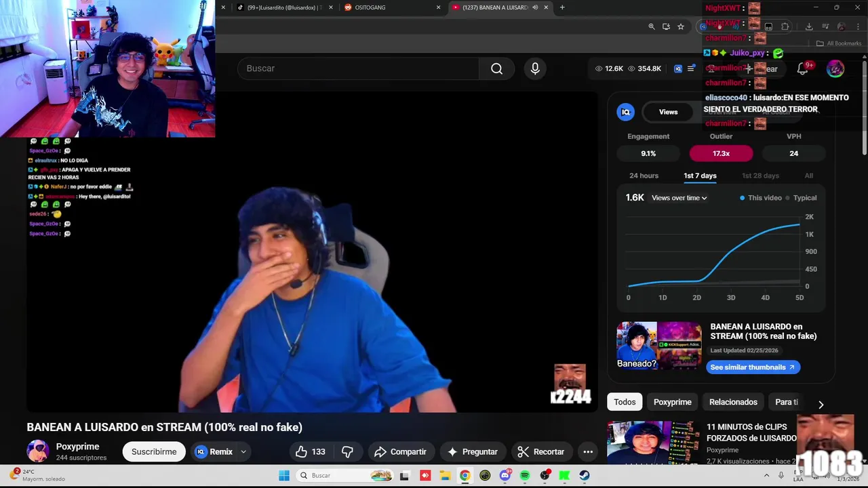868x488 pixels.
Task: Open All Bookmarks folder
Action: tap(838, 43)
